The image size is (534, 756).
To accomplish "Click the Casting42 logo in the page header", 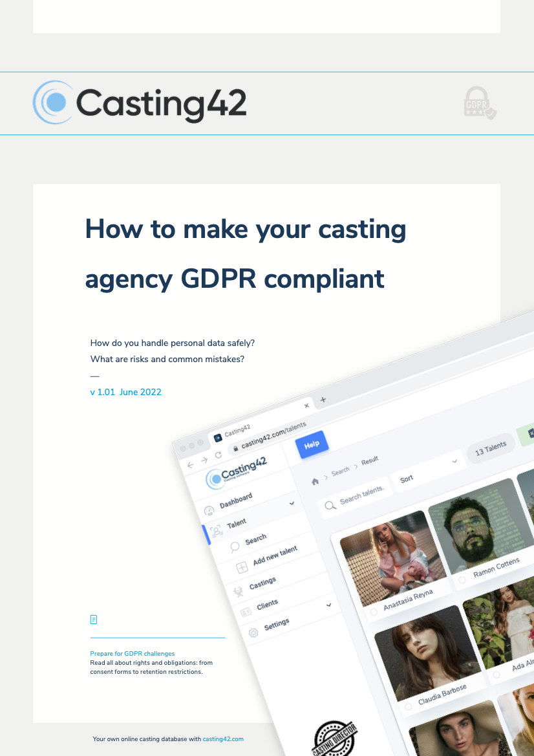I will pos(140,103).
